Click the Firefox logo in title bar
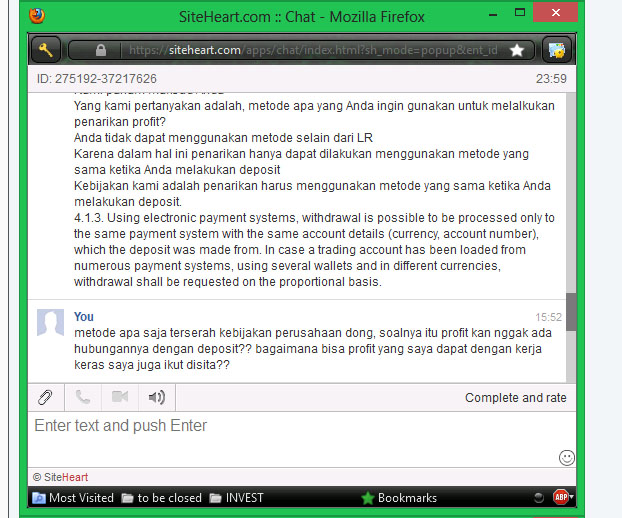 click(37, 16)
